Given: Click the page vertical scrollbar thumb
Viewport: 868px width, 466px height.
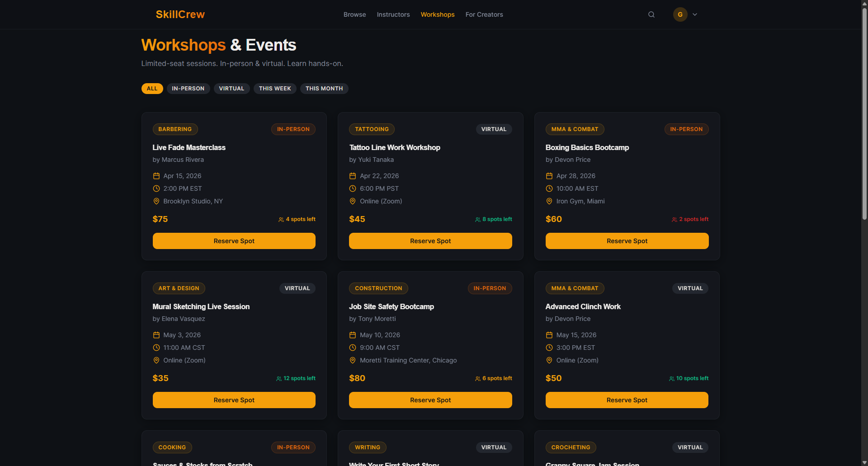Looking at the screenshot, I should (864, 113).
